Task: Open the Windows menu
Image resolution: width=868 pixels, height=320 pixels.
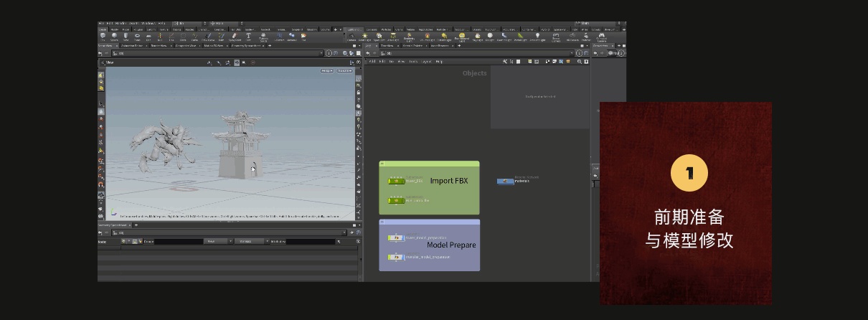Action: tap(148, 24)
